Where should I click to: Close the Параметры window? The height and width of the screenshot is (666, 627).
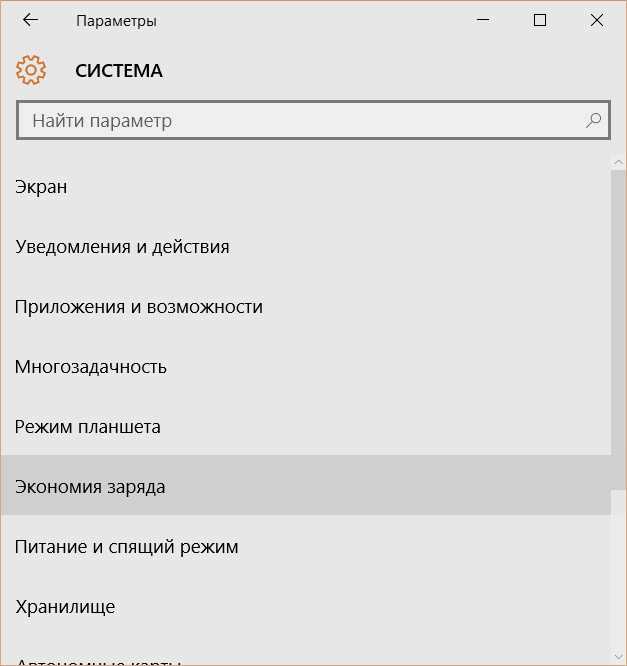click(596, 20)
